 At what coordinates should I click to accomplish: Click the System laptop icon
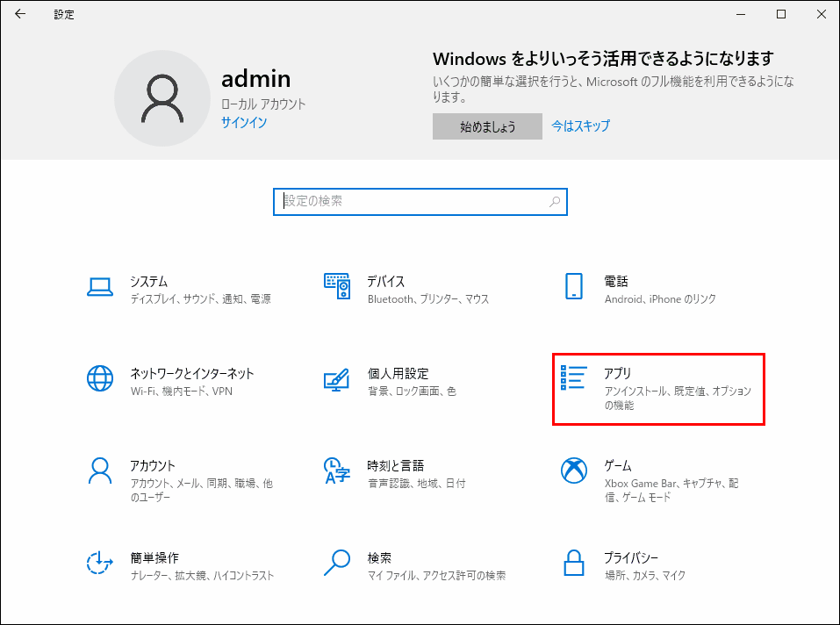[x=100, y=286]
